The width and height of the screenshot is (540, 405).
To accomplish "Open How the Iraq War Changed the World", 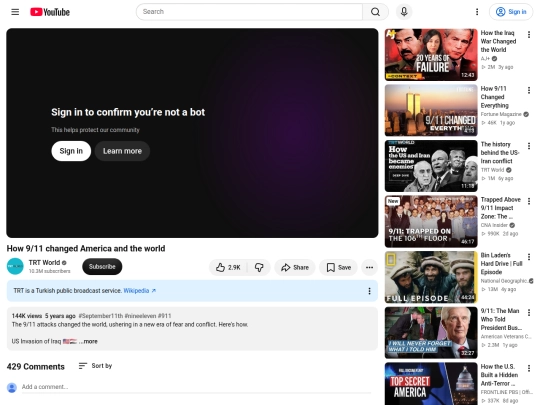I will point(498,41).
